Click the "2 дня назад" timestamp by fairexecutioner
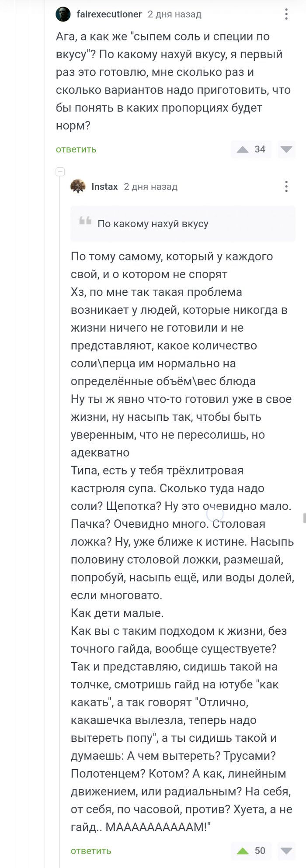Screen dimensions: 306x868 pos(174,14)
